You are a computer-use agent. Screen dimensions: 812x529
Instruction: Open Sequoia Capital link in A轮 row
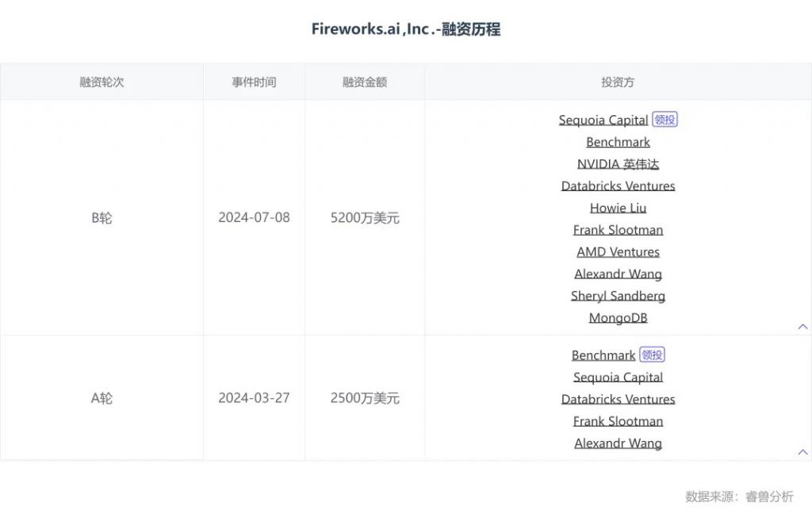618,378
